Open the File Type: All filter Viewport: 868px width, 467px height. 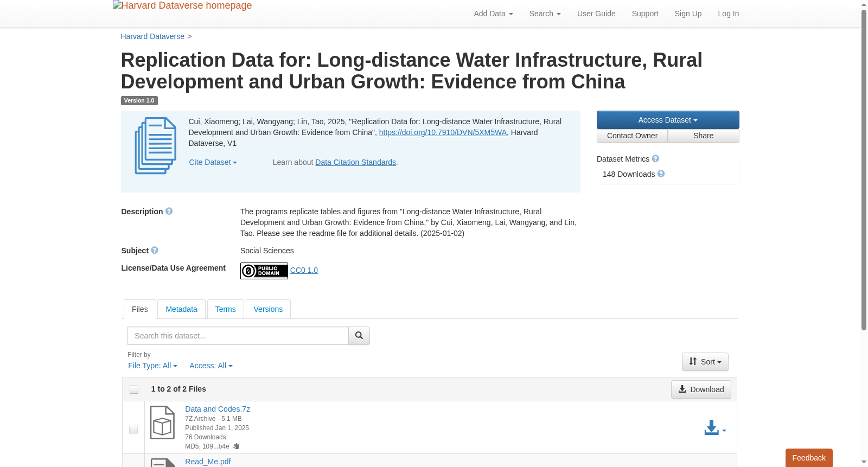pos(152,366)
